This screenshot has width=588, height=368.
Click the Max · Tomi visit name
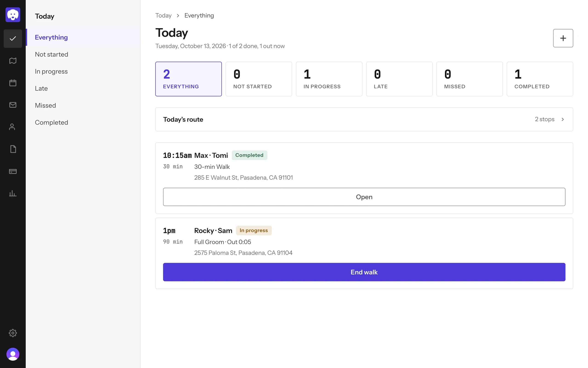coord(211,155)
